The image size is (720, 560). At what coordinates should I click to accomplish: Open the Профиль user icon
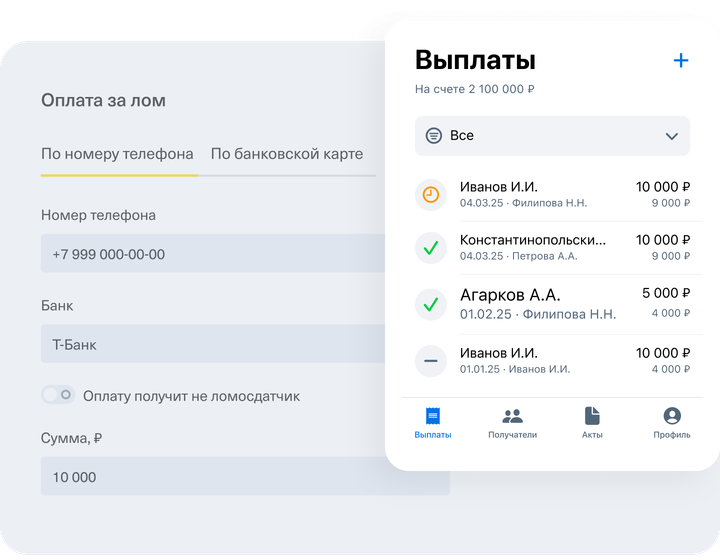pyautogui.click(x=672, y=416)
